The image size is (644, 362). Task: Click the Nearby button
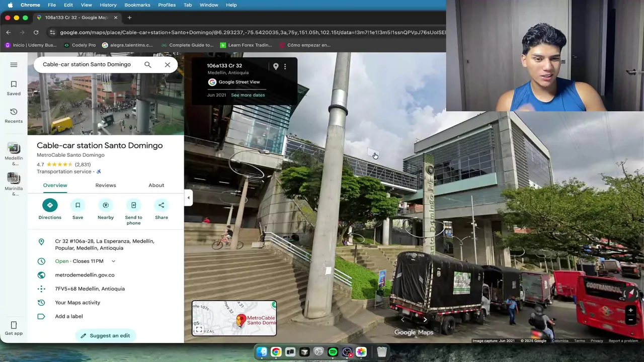(106, 209)
